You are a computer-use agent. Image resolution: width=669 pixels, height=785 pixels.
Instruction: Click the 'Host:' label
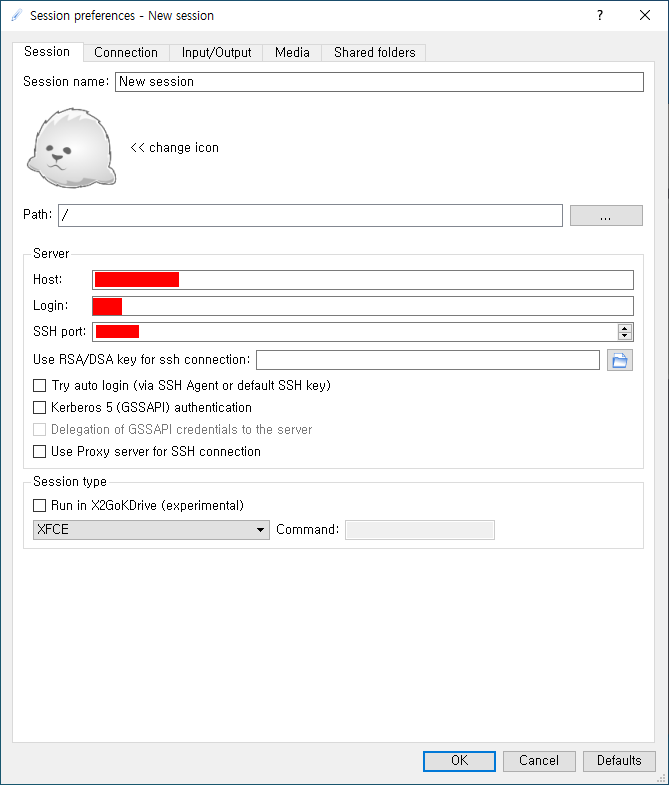48,279
